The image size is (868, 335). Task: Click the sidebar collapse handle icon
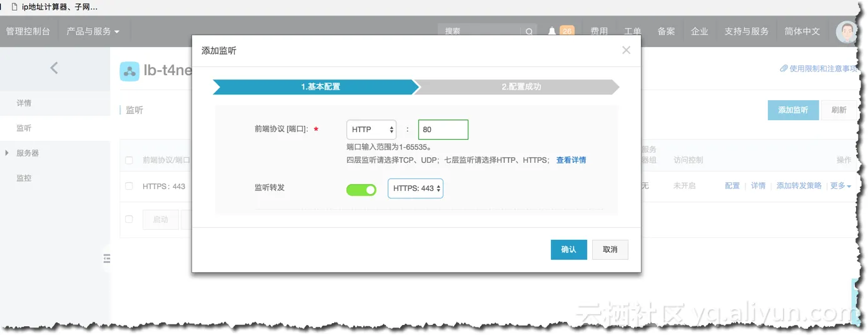tap(107, 259)
